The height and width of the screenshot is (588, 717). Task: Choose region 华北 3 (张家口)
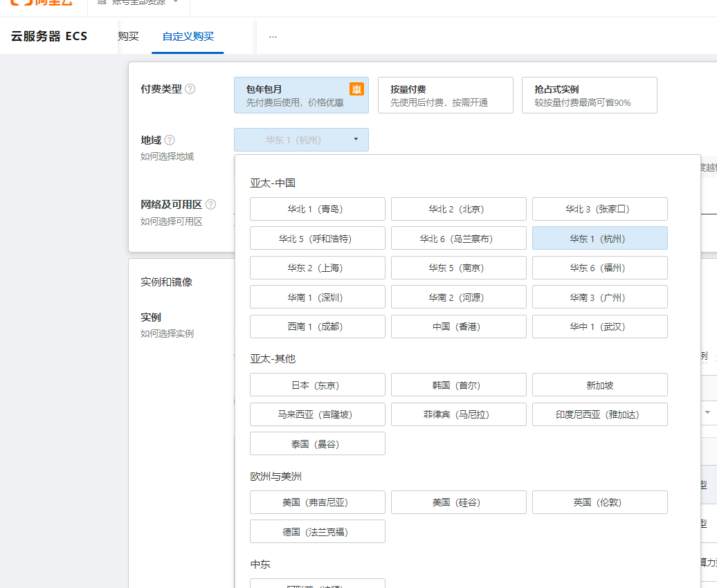click(600, 209)
